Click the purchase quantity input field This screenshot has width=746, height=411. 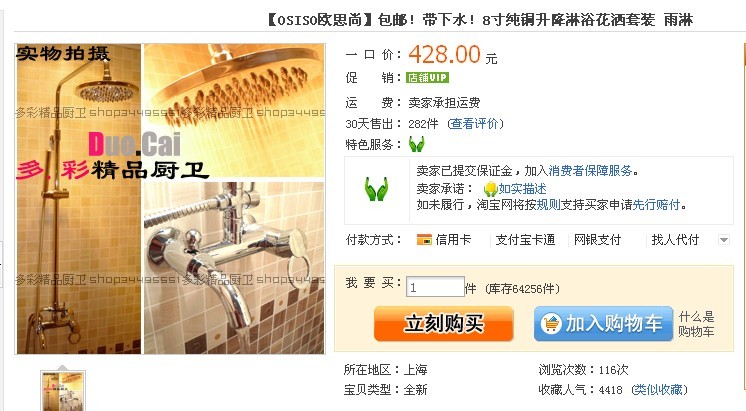tap(435, 287)
